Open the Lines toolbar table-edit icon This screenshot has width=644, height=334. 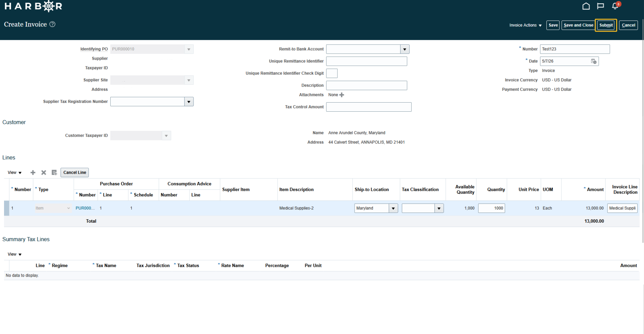coord(54,172)
